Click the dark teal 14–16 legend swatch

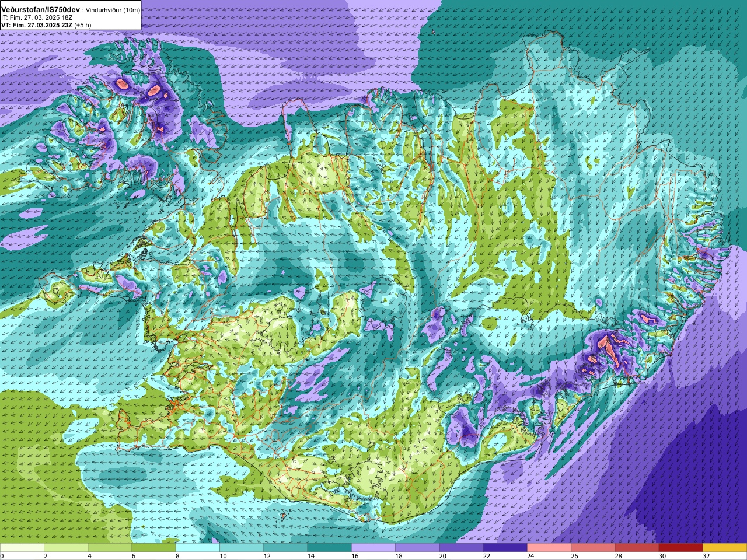[x=330, y=547]
